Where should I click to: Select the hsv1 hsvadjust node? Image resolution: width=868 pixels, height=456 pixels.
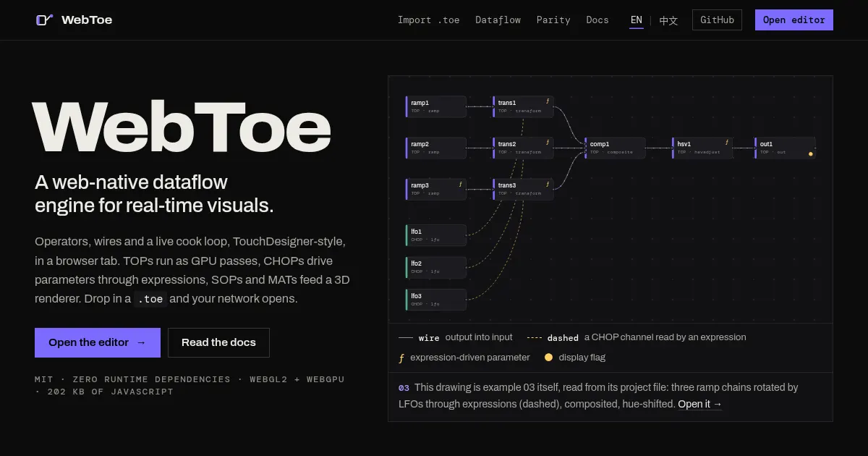click(702, 148)
